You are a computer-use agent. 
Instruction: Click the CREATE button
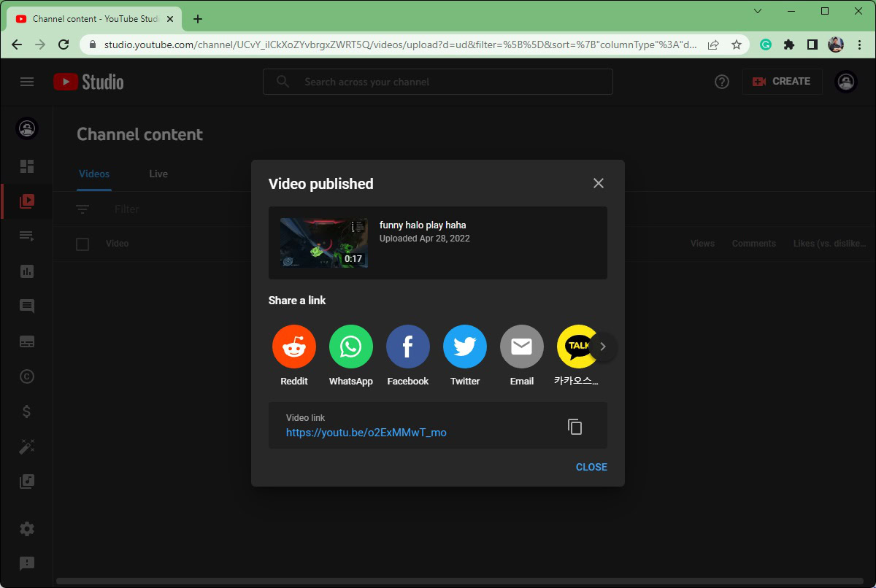coord(782,82)
